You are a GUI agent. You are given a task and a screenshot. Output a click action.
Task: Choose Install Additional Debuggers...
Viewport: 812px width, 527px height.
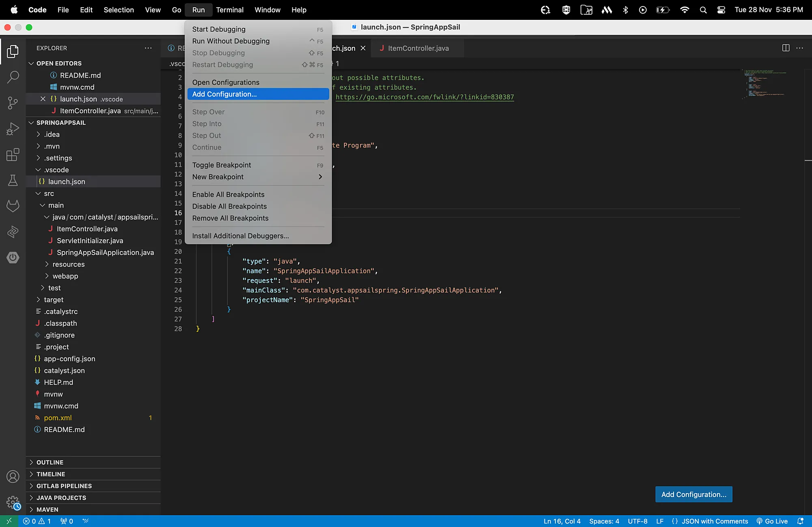[x=258, y=236]
